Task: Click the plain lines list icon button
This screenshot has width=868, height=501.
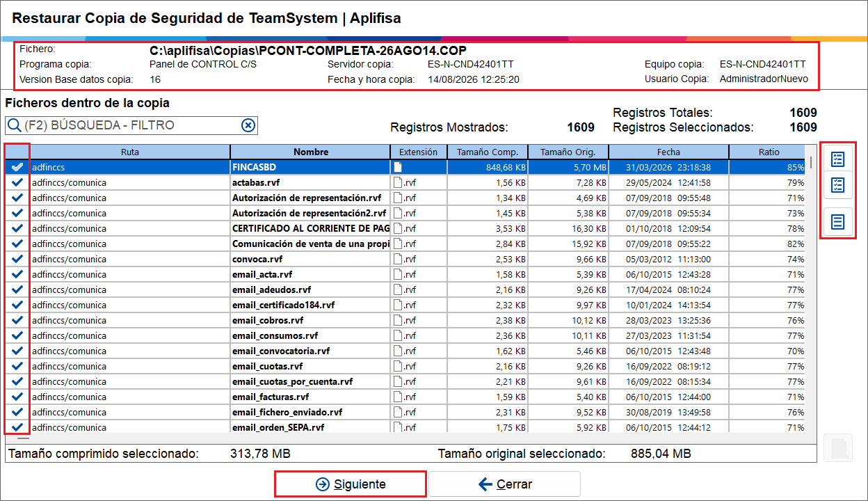Action: 838,222
